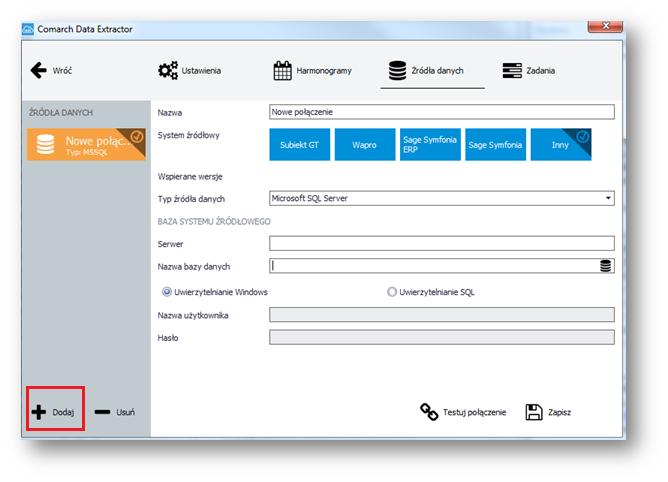The height and width of the screenshot is (482, 668).
Task: Choose the Inny source system
Action: 561,144
